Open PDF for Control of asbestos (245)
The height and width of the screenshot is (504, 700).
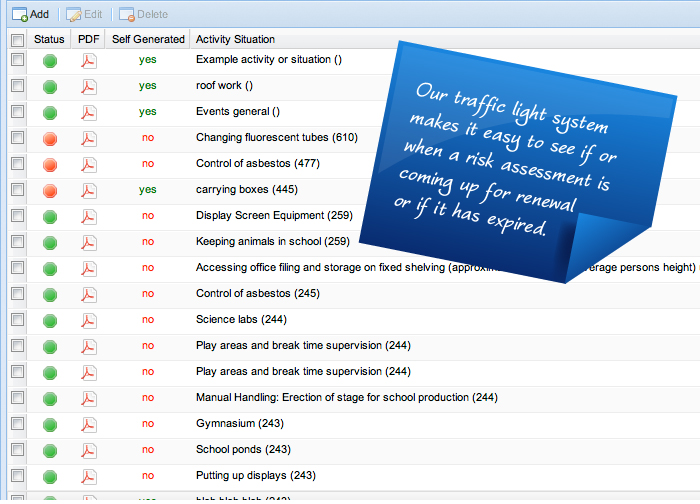coord(88,295)
